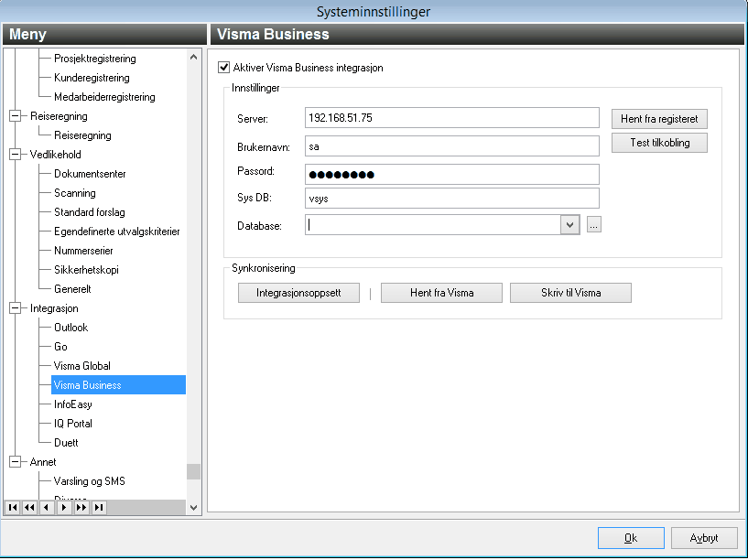The height and width of the screenshot is (560, 748).
Task: Click the rewind double-arrow navigation icon
Action: (x=29, y=507)
